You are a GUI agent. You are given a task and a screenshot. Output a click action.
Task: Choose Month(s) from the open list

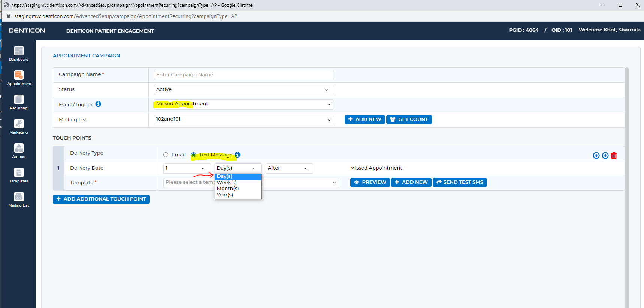(x=238, y=189)
